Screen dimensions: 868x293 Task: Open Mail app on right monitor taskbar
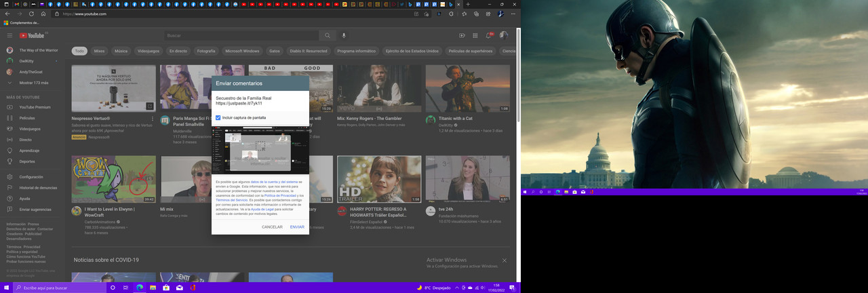point(582,192)
